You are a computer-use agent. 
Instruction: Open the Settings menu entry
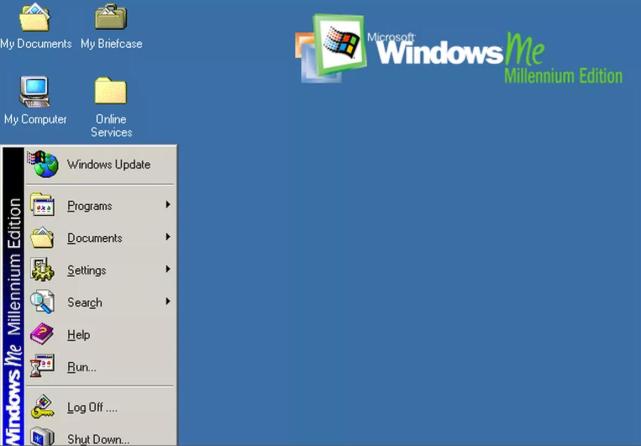(x=101, y=270)
